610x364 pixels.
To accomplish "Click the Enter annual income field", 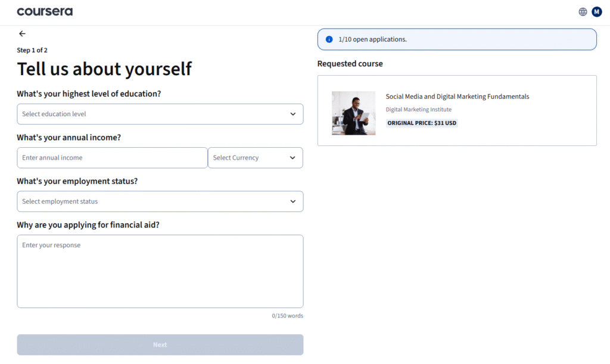I will (x=112, y=157).
